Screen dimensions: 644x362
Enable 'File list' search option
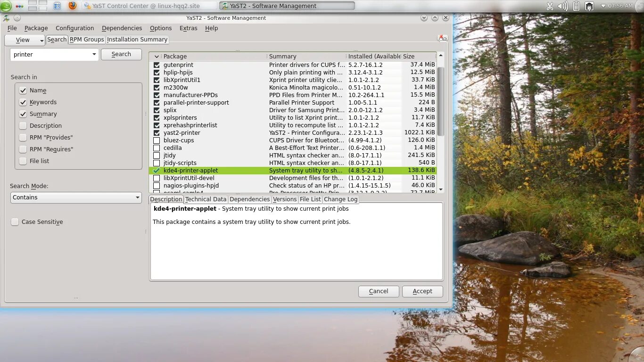pos(23,161)
